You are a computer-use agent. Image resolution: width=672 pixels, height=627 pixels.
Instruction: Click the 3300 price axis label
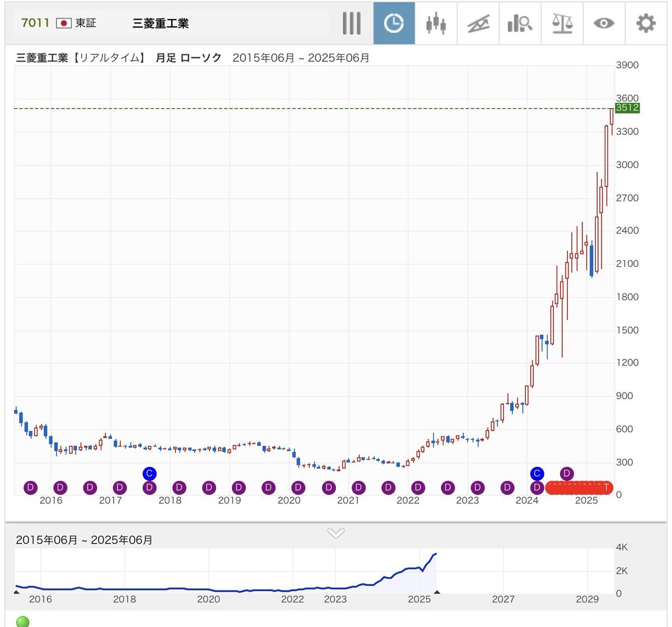click(x=627, y=132)
